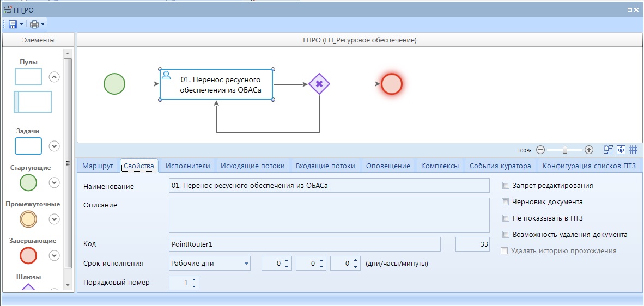Check the Черновик документа checkbox
The width and height of the screenshot is (644, 306).
coord(506,202)
